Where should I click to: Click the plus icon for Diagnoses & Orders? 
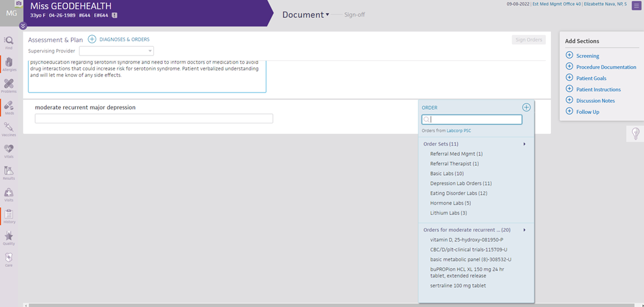click(92, 39)
